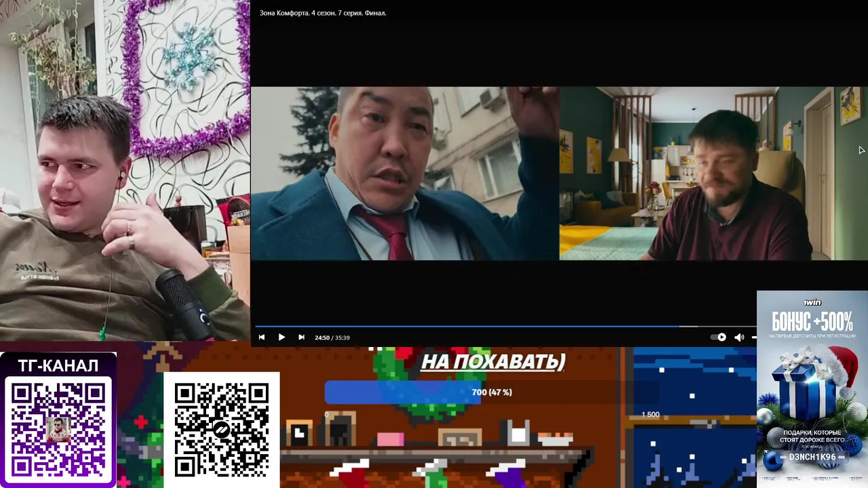Open the 1win БОНУС +500% banner
This screenshot has width=868, height=488.
click(x=812, y=389)
